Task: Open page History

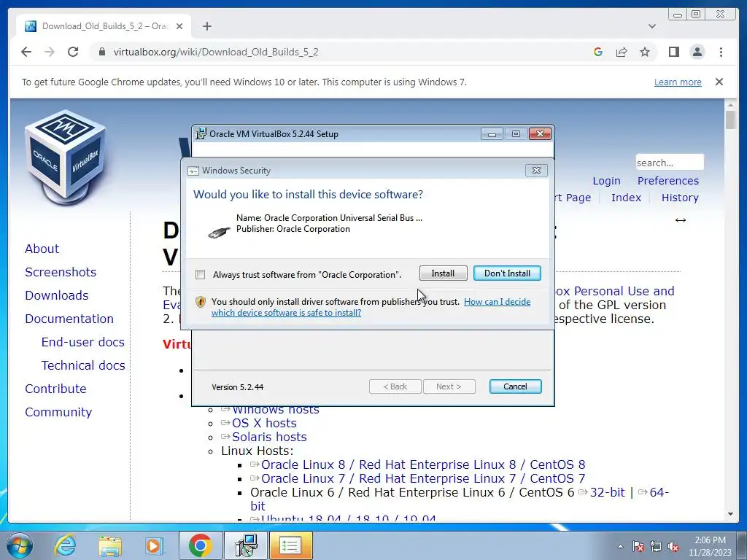Action: click(680, 198)
